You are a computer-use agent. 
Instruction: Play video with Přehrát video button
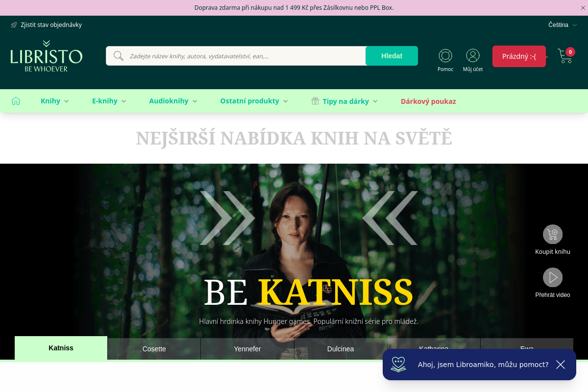click(553, 277)
